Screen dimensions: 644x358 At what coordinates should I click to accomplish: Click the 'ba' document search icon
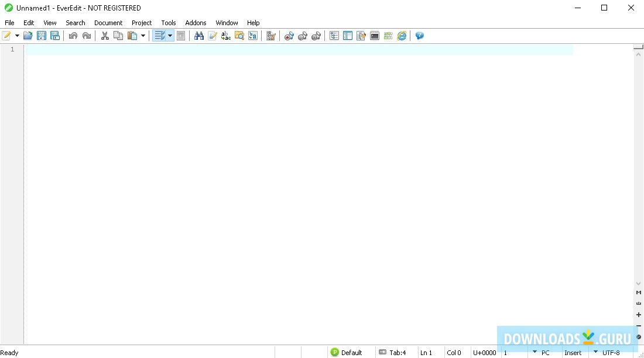tap(253, 36)
